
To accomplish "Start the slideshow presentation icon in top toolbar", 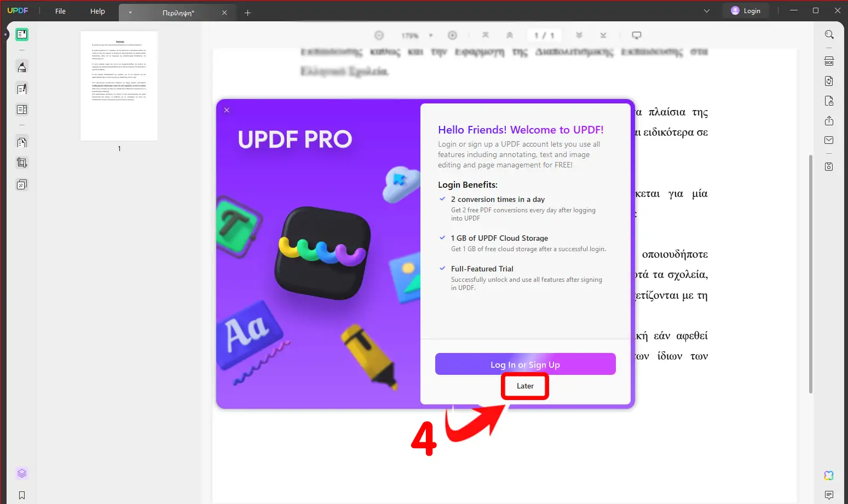I will coord(637,35).
